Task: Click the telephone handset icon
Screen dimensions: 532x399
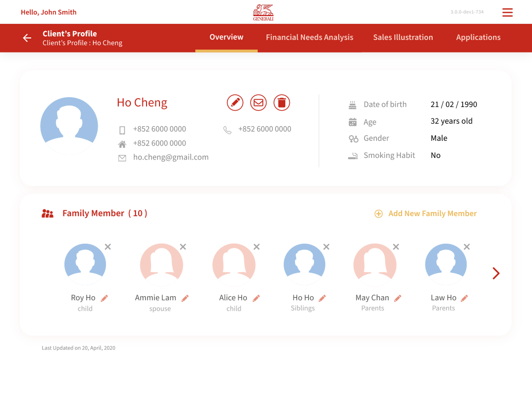Action: (228, 130)
